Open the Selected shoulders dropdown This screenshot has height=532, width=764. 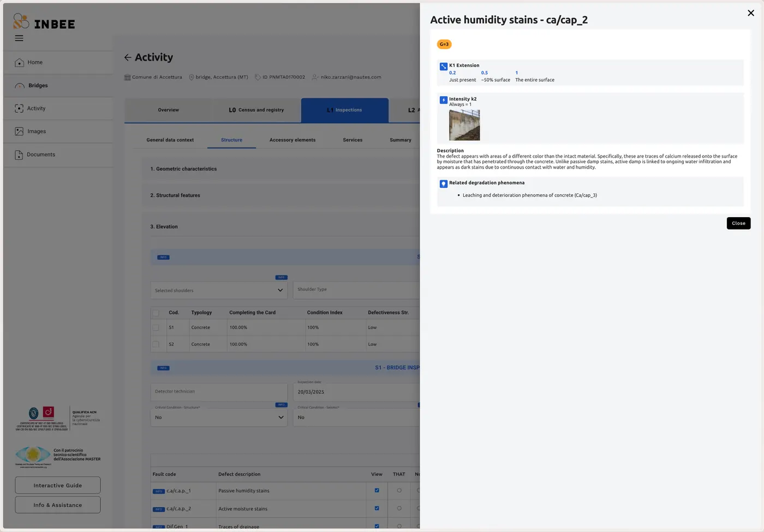[x=219, y=290]
